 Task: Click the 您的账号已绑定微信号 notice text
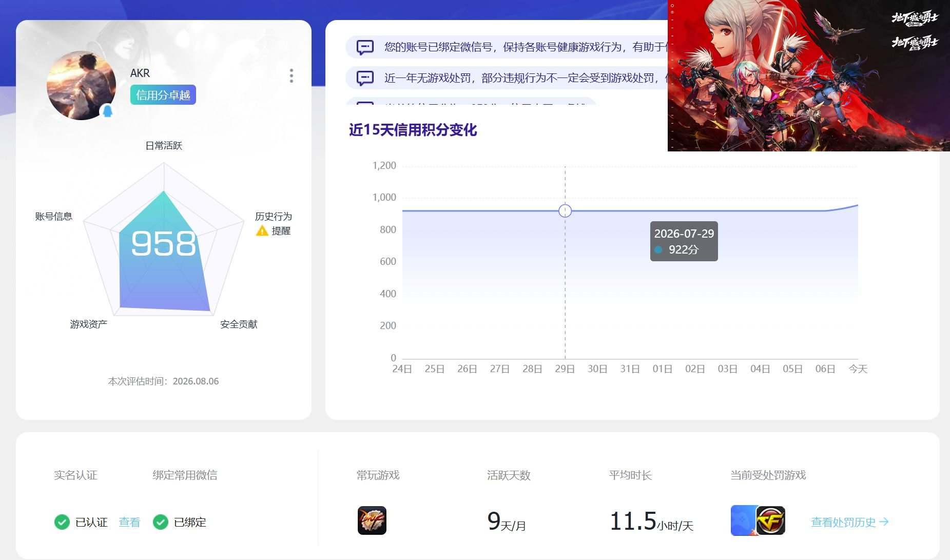(x=526, y=47)
